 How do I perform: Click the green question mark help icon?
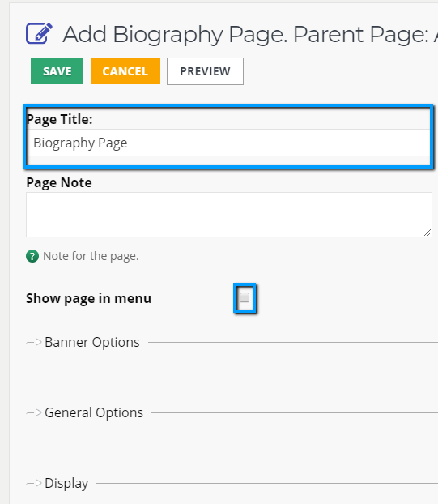coord(32,256)
